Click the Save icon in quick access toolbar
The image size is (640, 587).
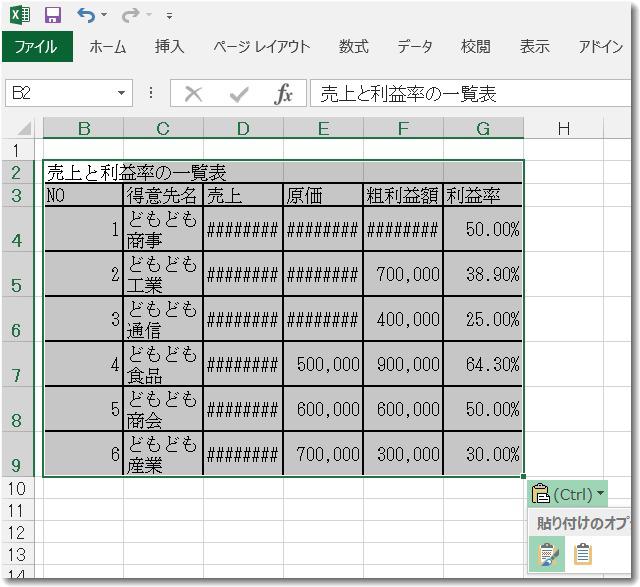point(53,15)
